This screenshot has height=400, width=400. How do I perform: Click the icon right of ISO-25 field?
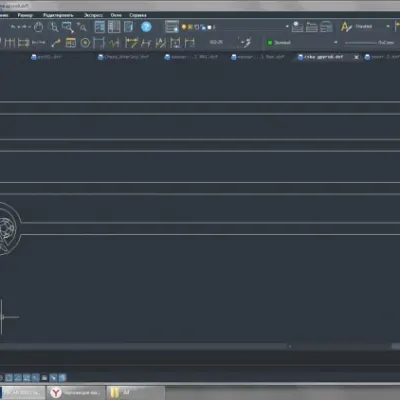pos(245,43)
